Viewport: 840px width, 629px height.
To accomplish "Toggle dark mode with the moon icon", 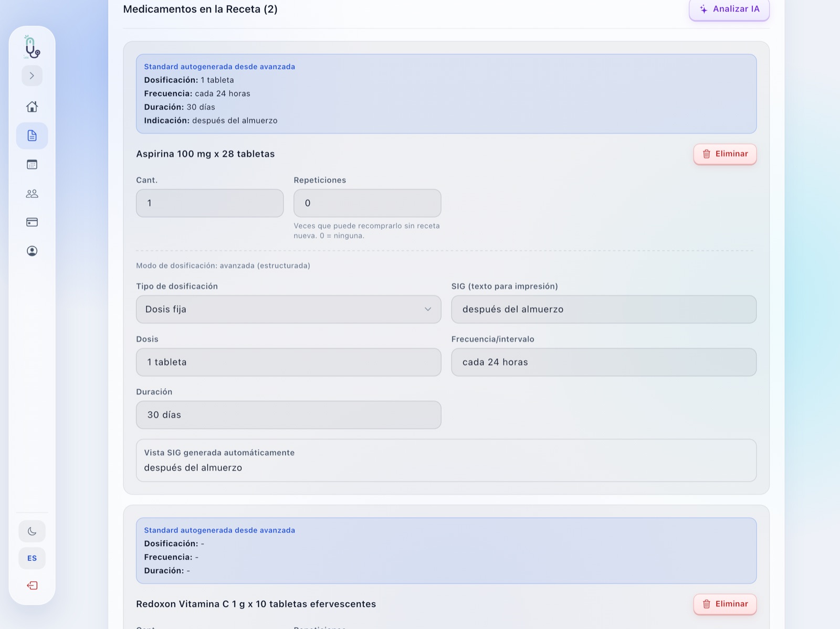I will click(32, 531).
